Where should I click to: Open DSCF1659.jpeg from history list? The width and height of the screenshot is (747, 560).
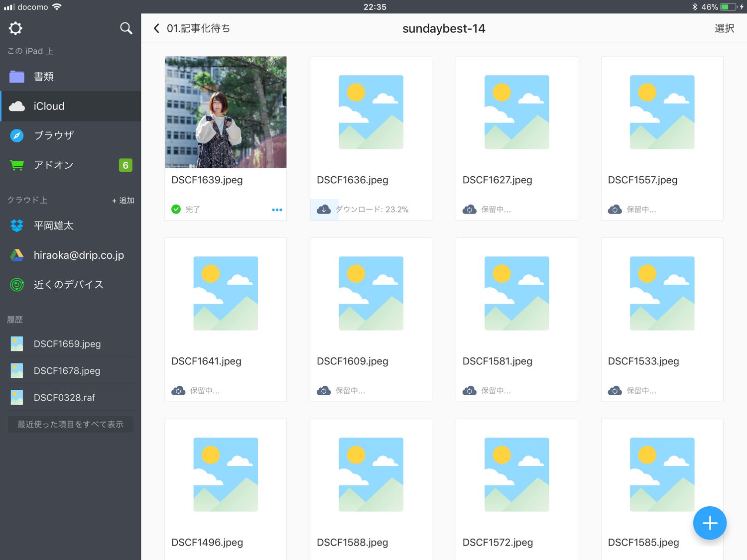[x=67, y=344]
